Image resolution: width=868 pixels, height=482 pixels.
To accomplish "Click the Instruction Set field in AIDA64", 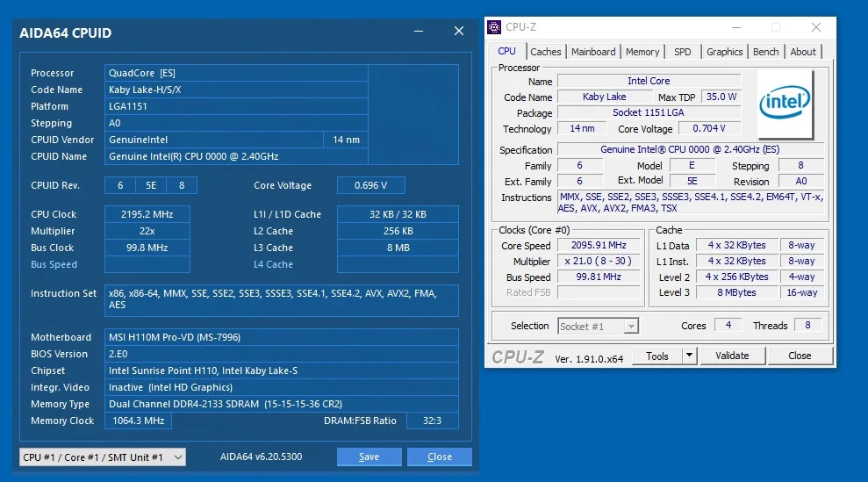I will click(x=282, y=300).
